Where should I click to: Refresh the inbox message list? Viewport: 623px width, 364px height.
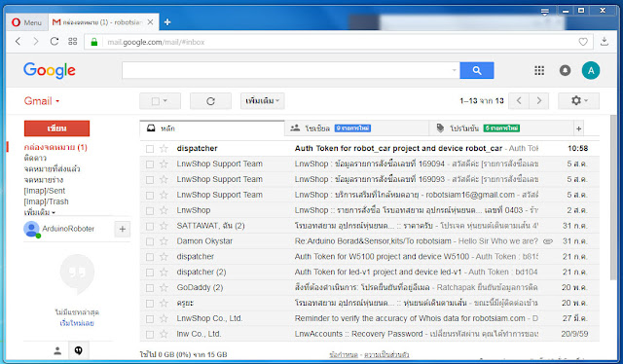click(210, 101)
